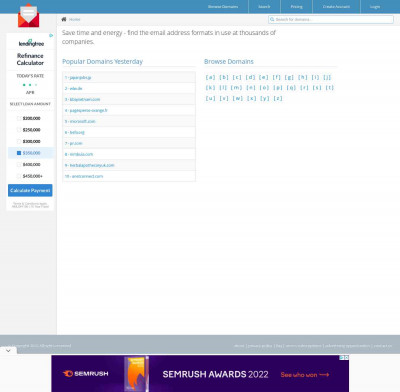This screenshot has height=392, width=400.
Task: Browse domains starting with [j]
Action: [327, 77]
